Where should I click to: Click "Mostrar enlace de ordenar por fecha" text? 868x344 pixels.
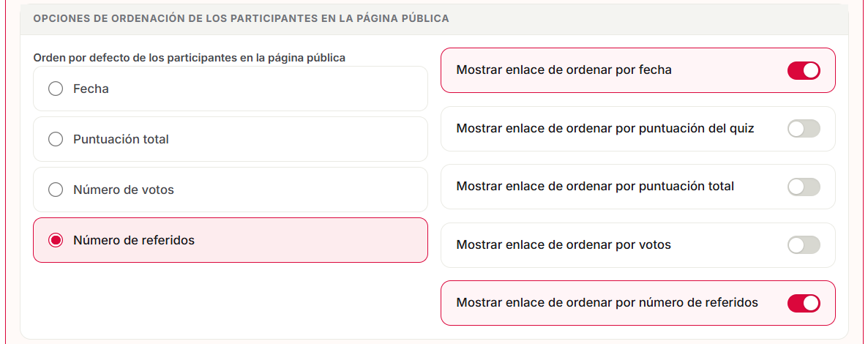(x=564, y=70)
